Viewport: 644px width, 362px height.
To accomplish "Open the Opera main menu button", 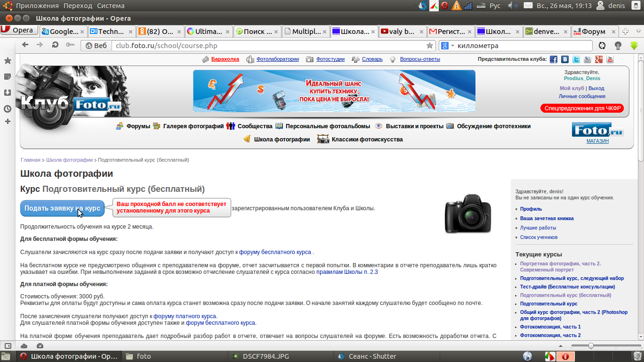I will [18, 30].
